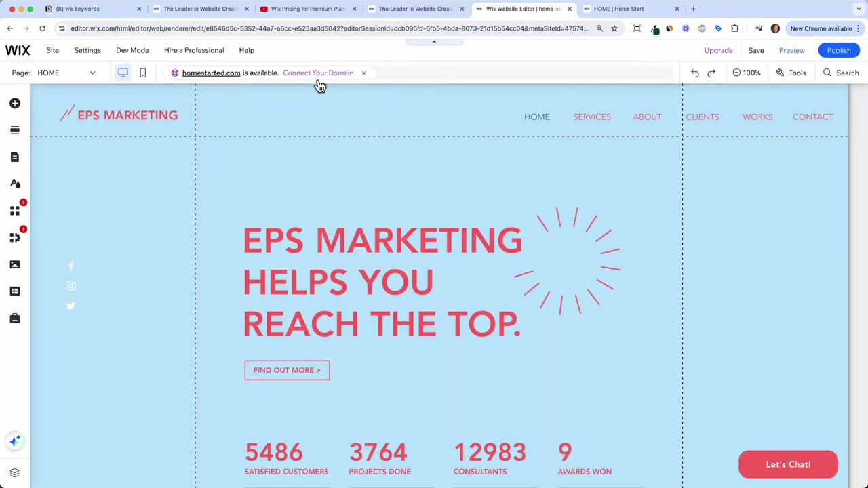The image size is (868, 488).
Task: Collapse the top bar chevron
Action: click(434, 42)
